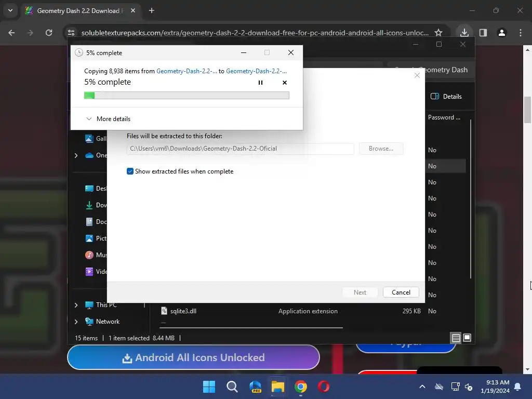Open the Gallery sidebar item

click(x=96, y=138)
